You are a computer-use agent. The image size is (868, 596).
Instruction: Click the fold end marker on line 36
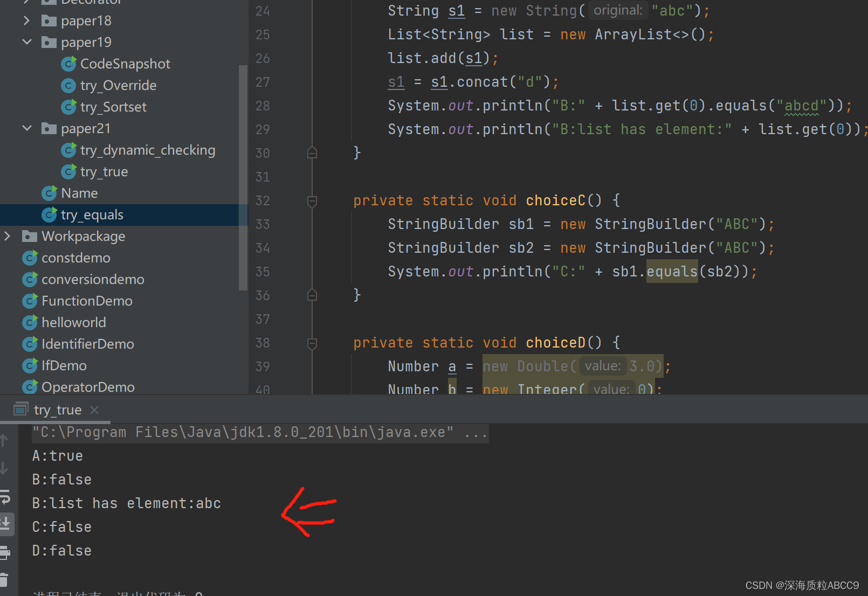(312, 295)
